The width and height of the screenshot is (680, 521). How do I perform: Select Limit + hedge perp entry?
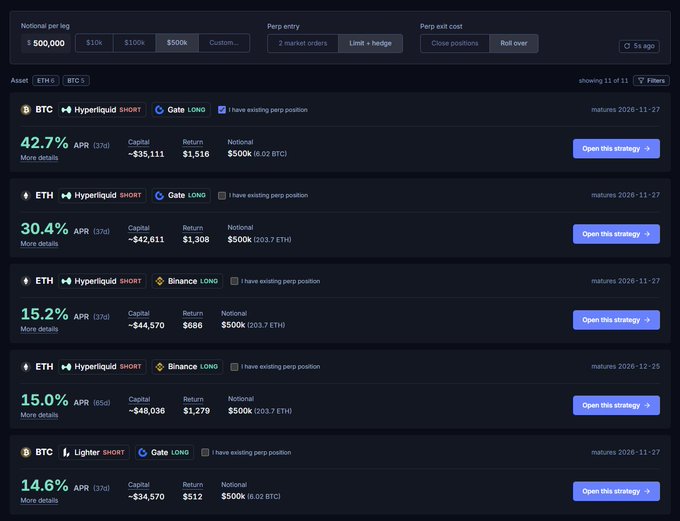pos(370,43)
